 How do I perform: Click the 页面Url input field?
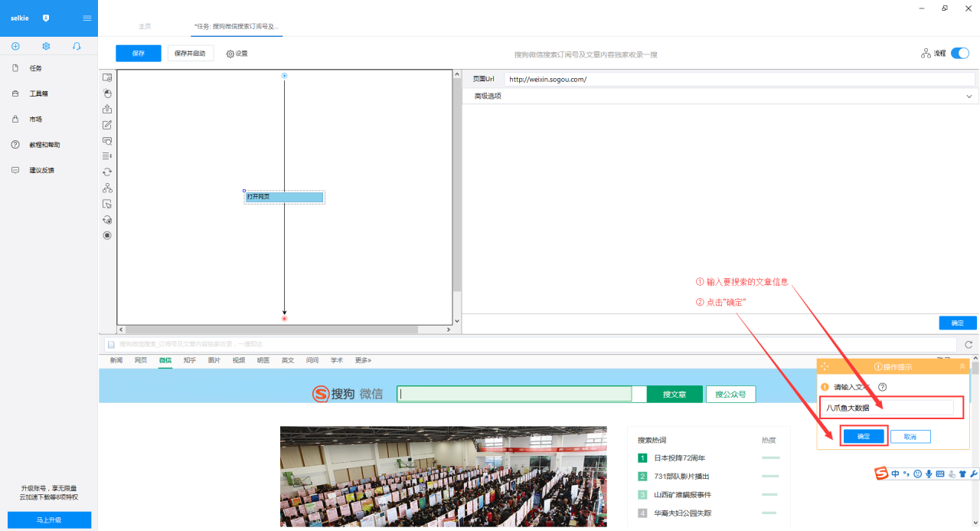[739, 79]
